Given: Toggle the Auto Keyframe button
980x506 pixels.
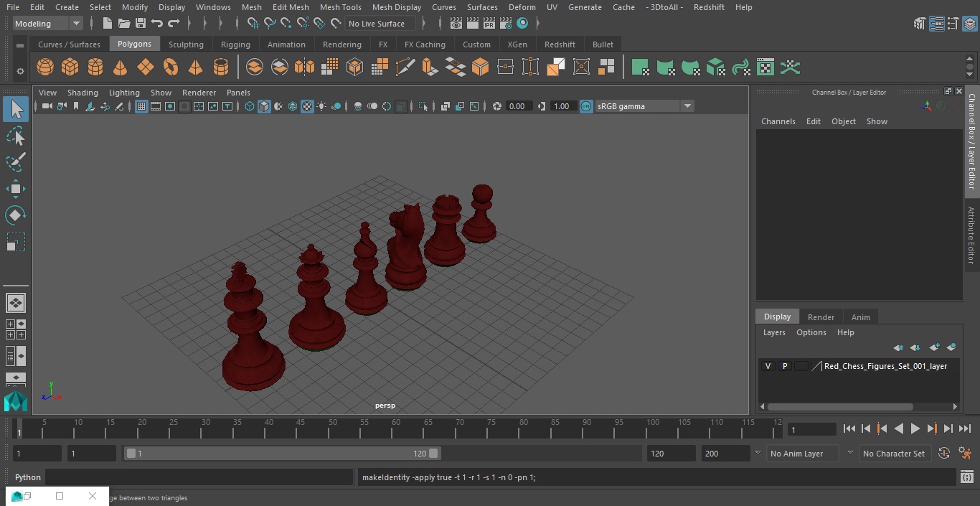Looking at the screenshot, I should [944, 454].
